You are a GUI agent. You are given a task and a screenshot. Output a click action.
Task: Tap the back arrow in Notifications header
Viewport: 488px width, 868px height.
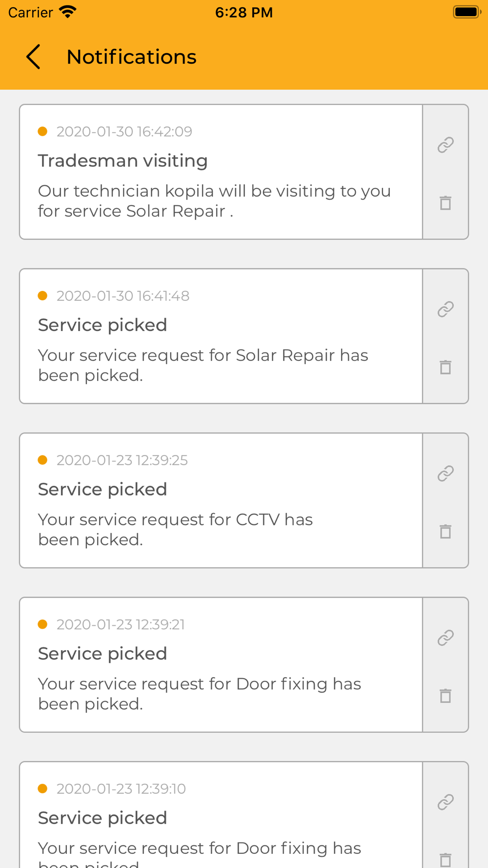33,57
